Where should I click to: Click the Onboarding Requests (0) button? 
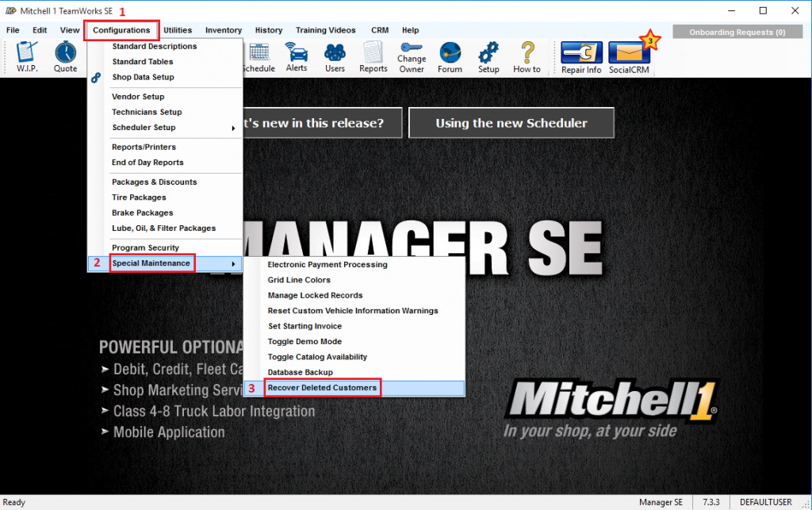pos(737,32)
